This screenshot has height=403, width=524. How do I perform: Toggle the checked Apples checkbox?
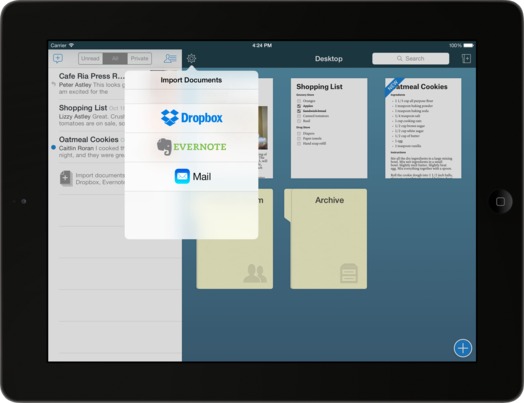(x=299, y=106)
